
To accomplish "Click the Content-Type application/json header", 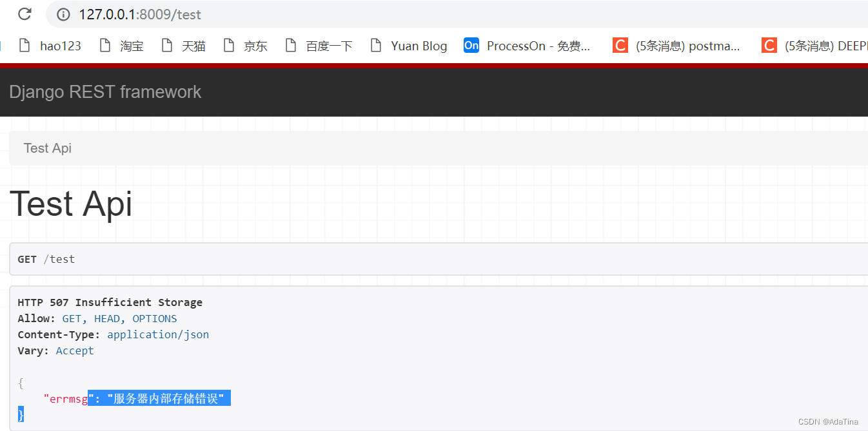I will (x=113, y=334).
